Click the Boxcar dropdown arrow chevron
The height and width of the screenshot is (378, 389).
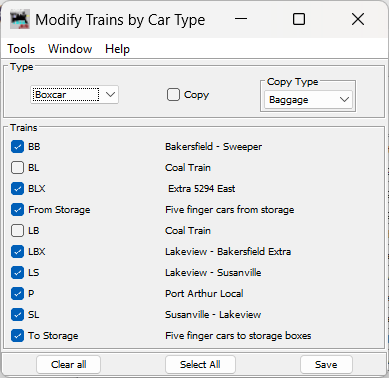pyautogui.click(x=110, y=95)
